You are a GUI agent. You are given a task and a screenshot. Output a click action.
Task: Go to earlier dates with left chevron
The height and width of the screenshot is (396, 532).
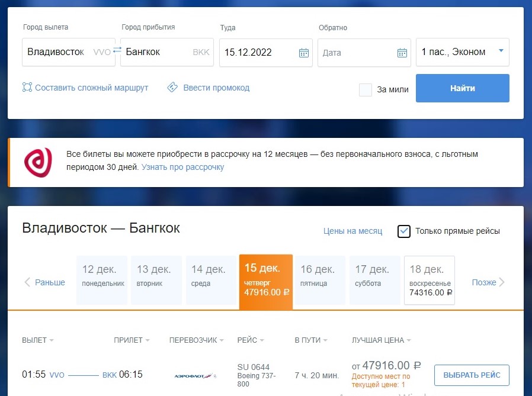click(x=27, y=282)
